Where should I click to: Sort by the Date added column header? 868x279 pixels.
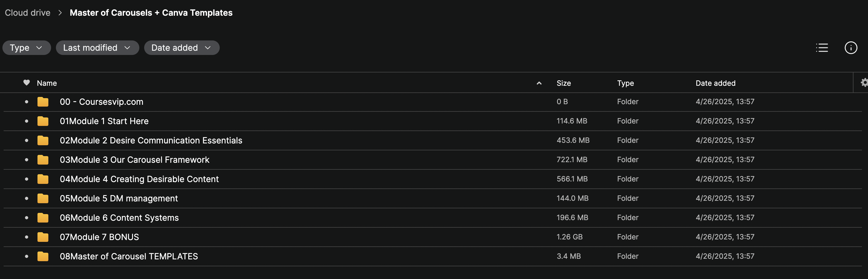(x=715, y=83)
